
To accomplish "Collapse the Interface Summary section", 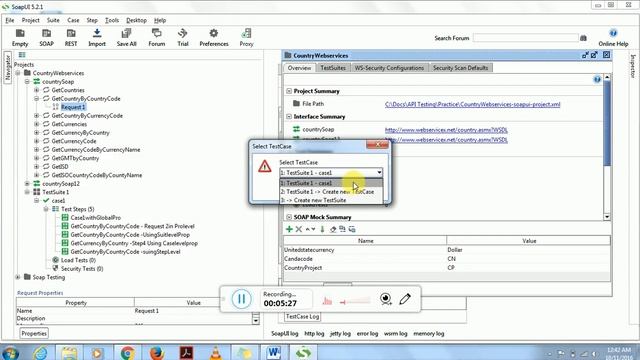I will click(x=289, y=117).
